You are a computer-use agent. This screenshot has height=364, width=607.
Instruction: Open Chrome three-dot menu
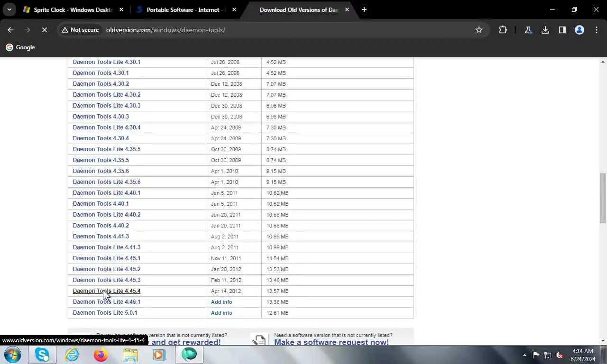(597, 30)
